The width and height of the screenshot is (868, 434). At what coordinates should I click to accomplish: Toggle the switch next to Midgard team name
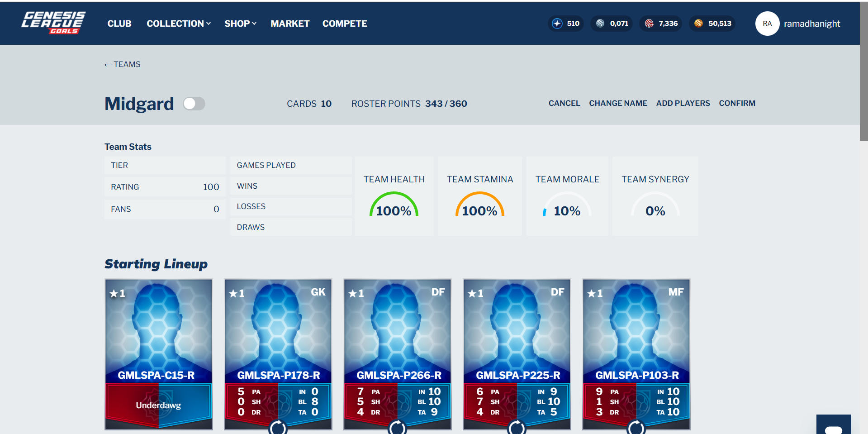coord(194,104)
